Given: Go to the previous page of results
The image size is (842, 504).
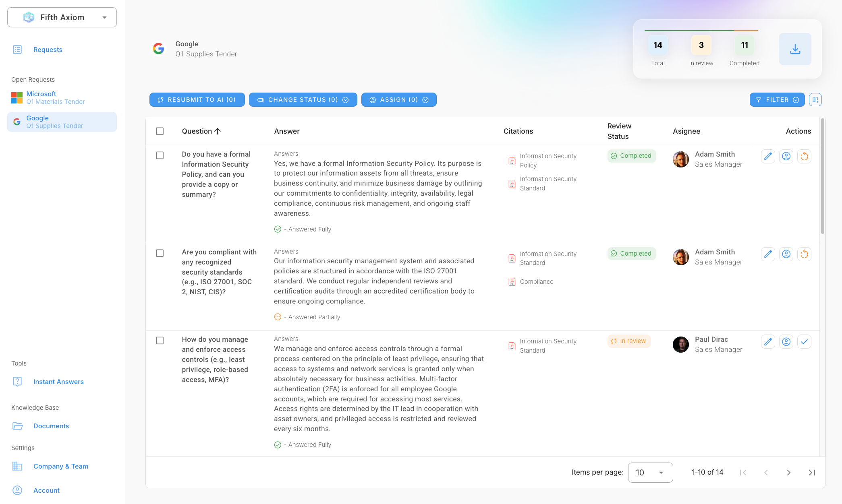Looking at the screenshot, I should [766, 473].
